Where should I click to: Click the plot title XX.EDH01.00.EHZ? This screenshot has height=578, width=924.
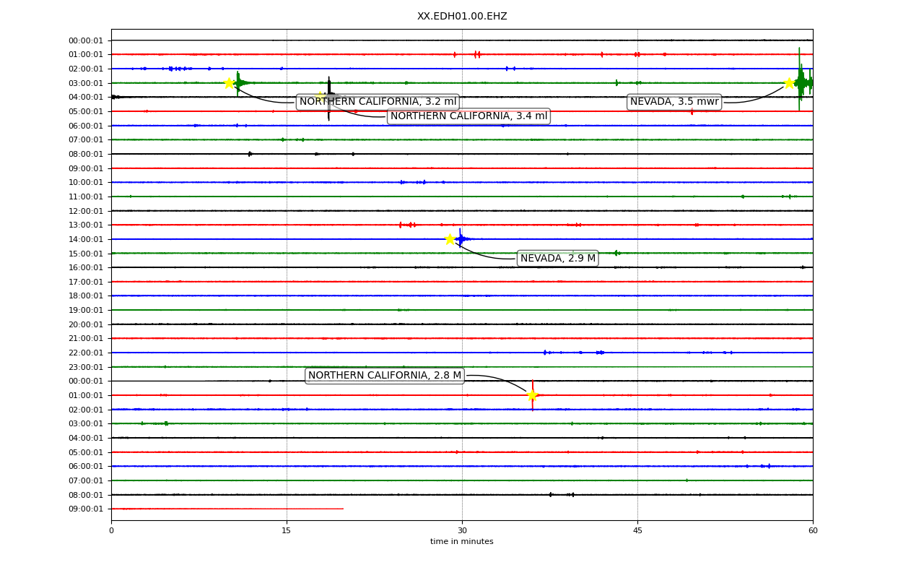point(462,17)
